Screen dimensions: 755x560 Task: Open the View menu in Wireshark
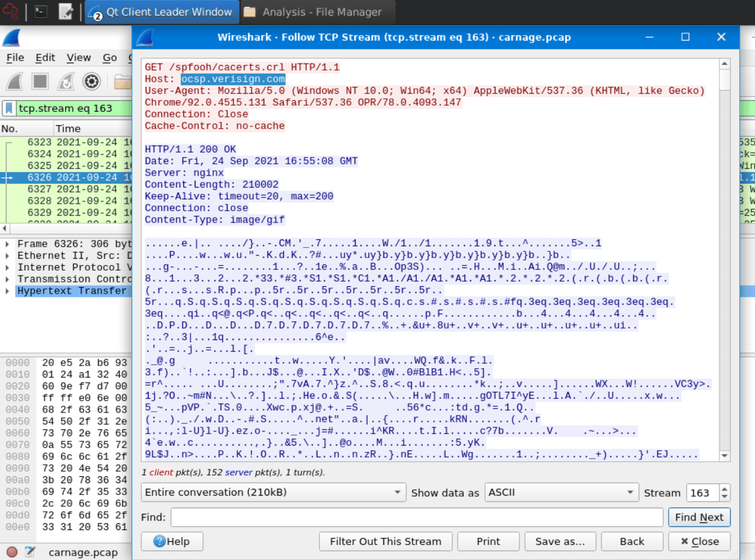(x=79, y=57)
